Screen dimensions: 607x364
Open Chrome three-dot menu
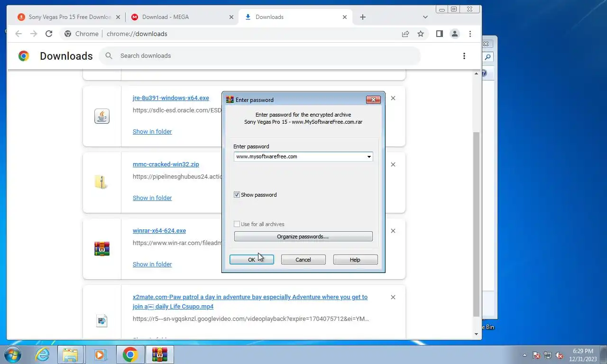point(470,34)
